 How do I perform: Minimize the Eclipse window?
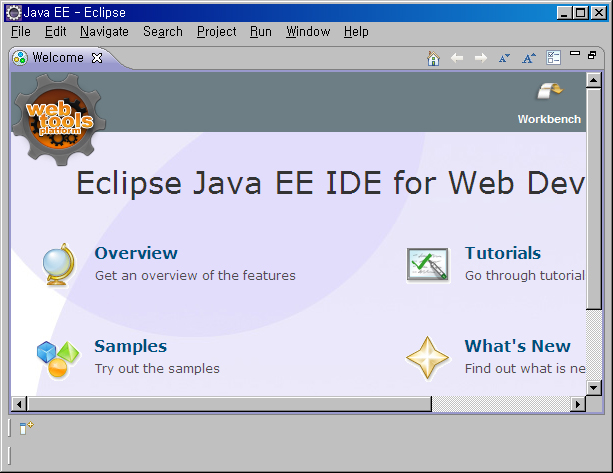[x=564, y=13]
